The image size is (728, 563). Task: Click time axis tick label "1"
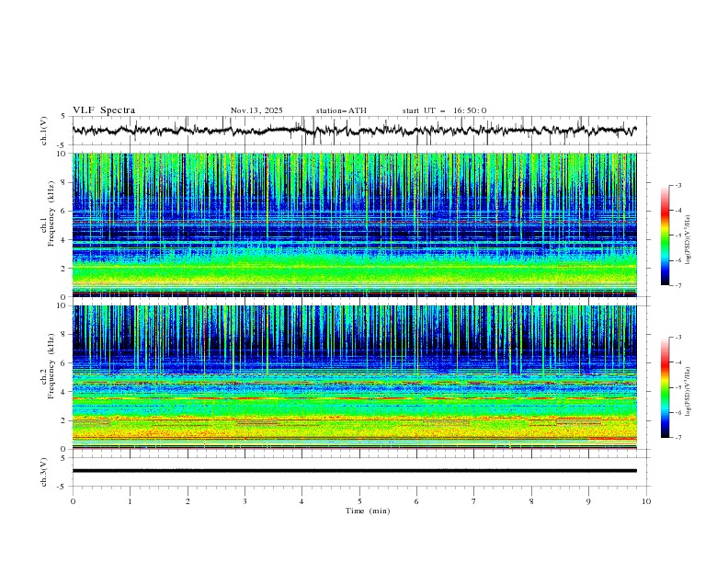point(130,501)
